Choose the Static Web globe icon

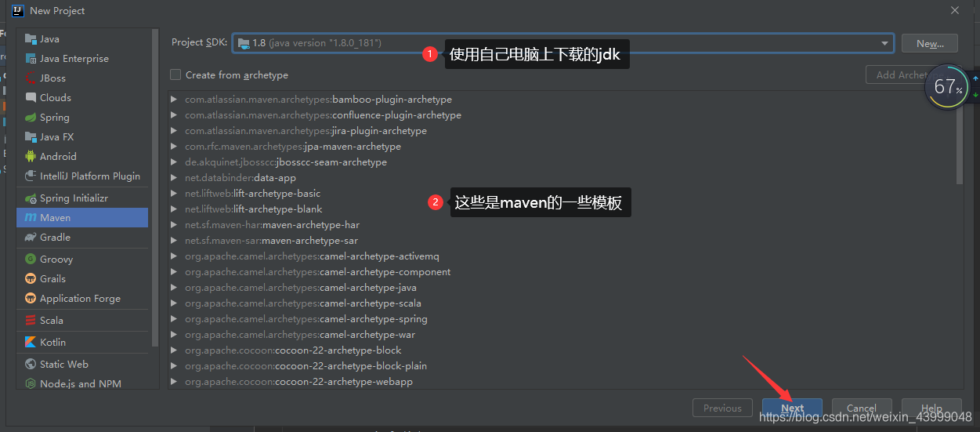click(31, 365)
